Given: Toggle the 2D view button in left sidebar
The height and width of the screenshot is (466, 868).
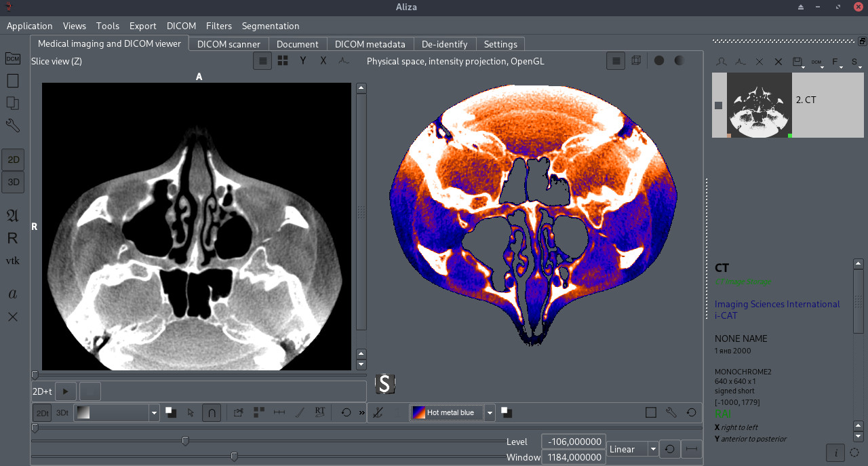Looking at the screenshot, I should tap(13, 160).
